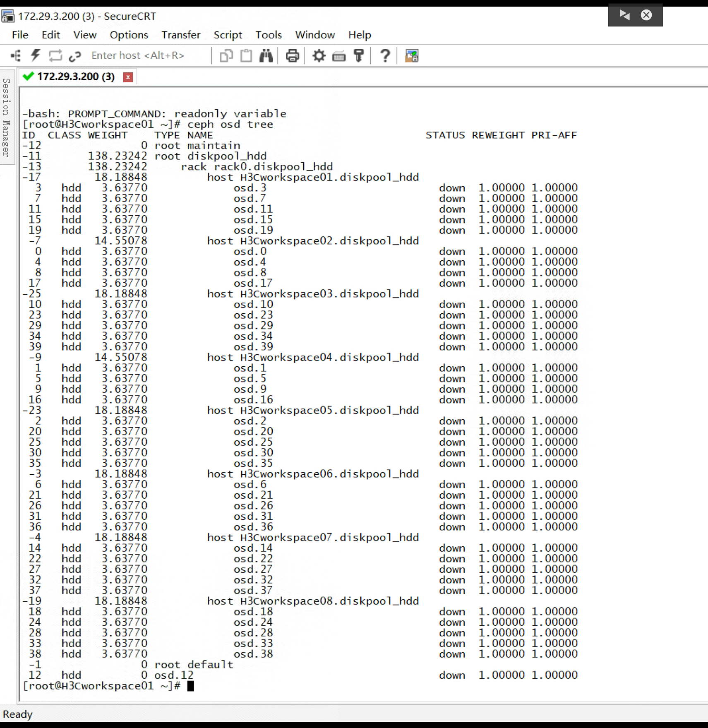708x728 pixels.
Task: Click the public key toolbar icon
Action: click(359, 55)
